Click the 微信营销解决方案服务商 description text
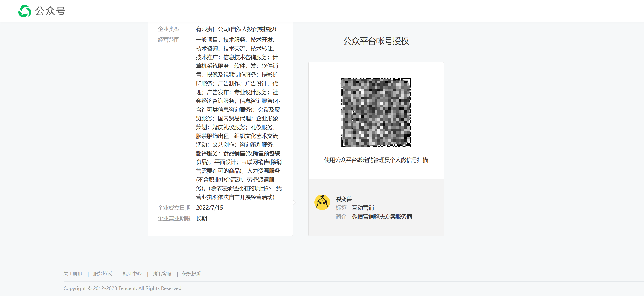The width and height of the screenshot is (644, 296). 382,217
